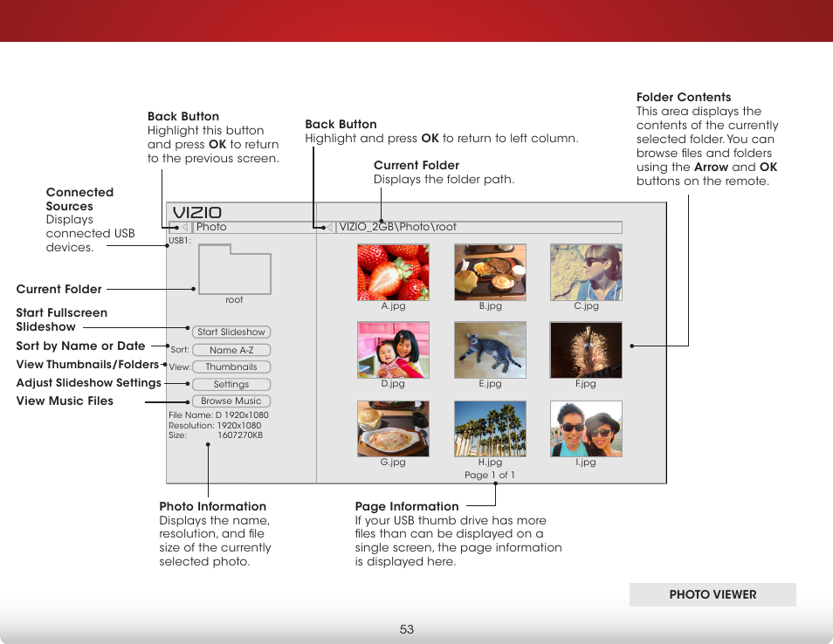
Task: Click the 'Connected Sources' heading
Action: 79,199
